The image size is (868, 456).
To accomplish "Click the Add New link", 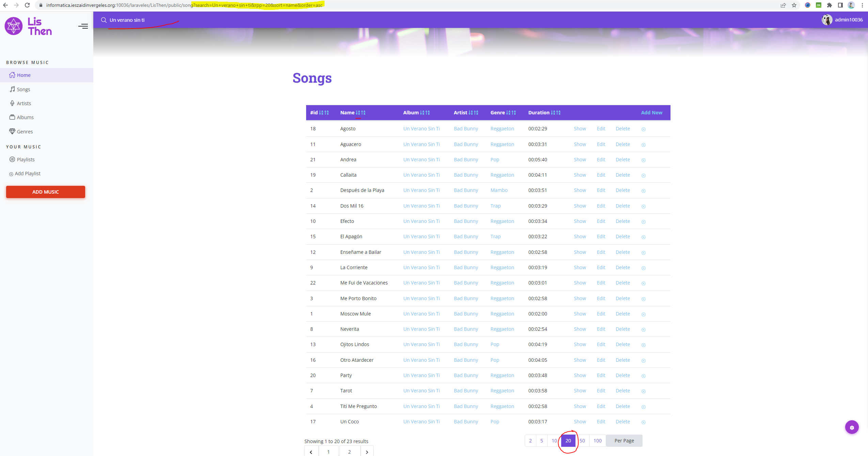I will point(651,113).
